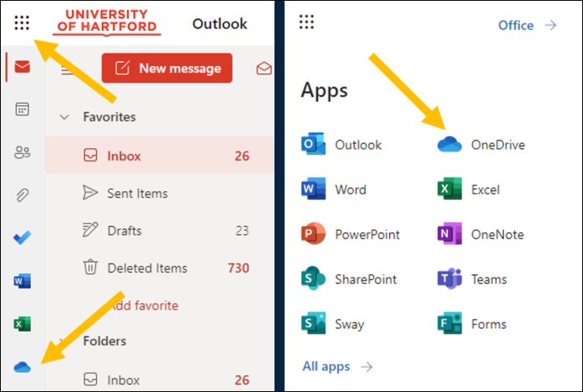583x392 pixels.
Task: Click the All apps link
Action: (338, 366)
